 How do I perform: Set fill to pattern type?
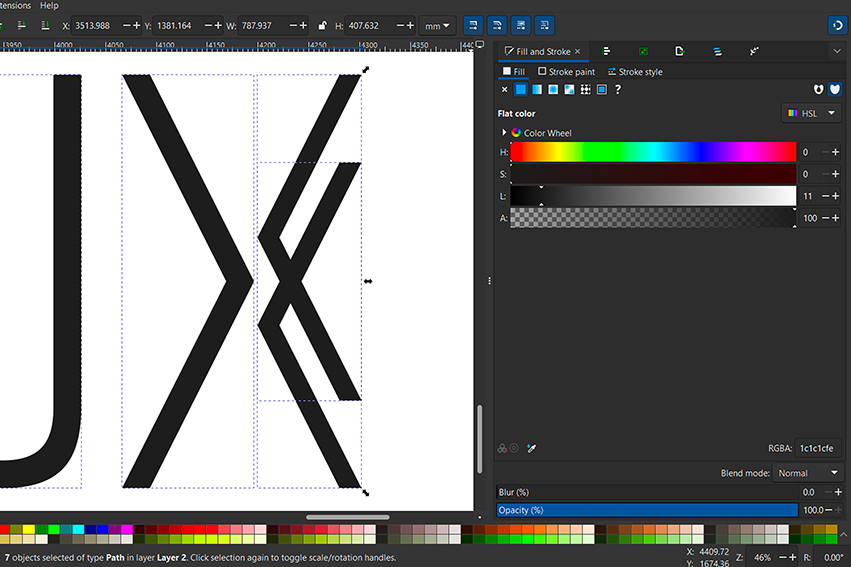[585, 89]
